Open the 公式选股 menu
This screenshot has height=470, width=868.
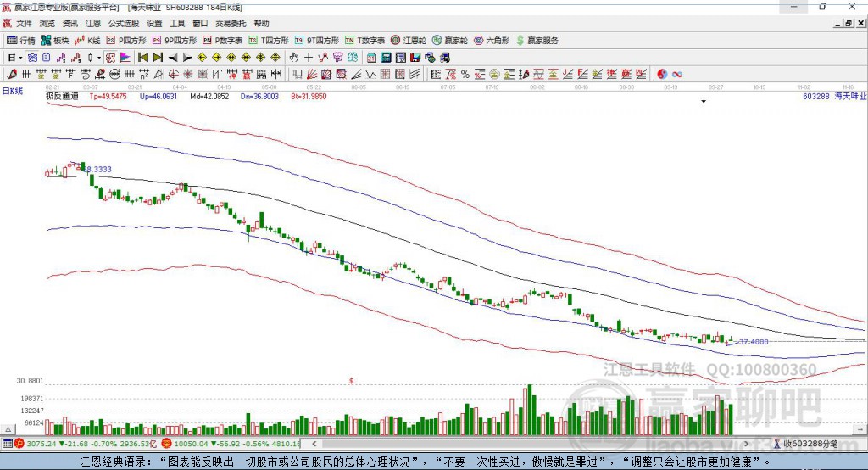(x=124, y=23)
